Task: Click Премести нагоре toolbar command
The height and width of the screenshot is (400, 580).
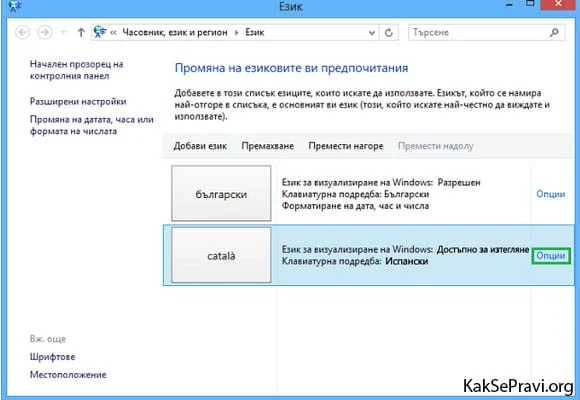Action: pos(346,146)
